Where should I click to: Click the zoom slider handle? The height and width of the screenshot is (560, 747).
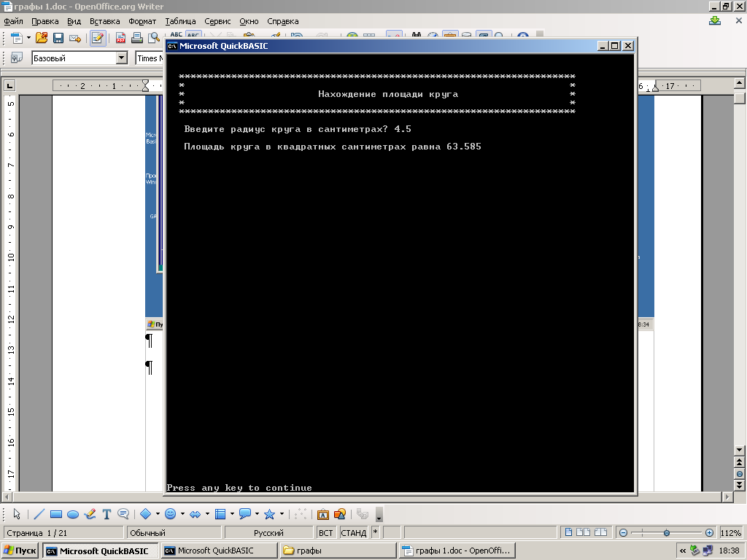click(x=667, y=533)
